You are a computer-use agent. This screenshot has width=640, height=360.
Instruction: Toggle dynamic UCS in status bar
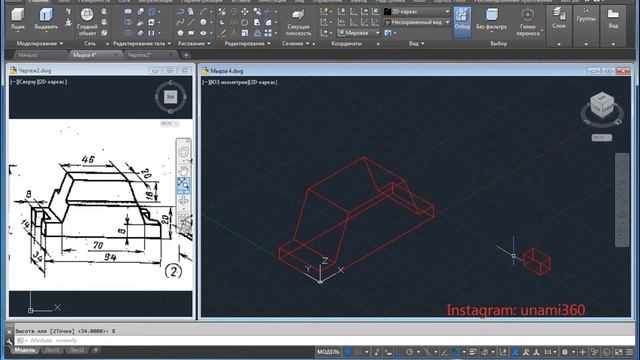pyautogui.click(x=503, y=352)
